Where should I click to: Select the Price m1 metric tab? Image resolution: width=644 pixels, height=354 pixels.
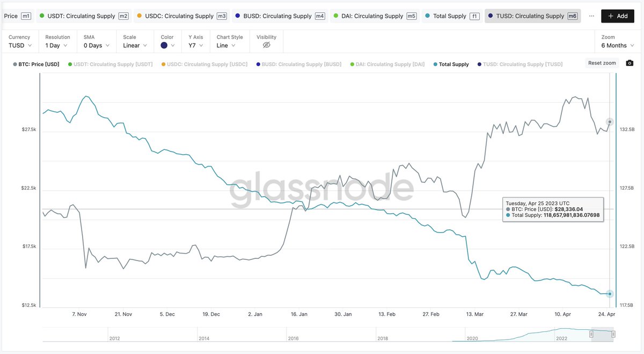pyautogui.click(x=17, y=16)
